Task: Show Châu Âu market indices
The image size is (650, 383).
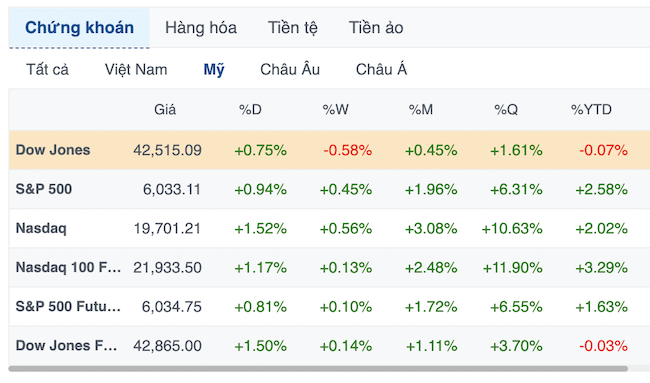Action: [x=290, y=69]
